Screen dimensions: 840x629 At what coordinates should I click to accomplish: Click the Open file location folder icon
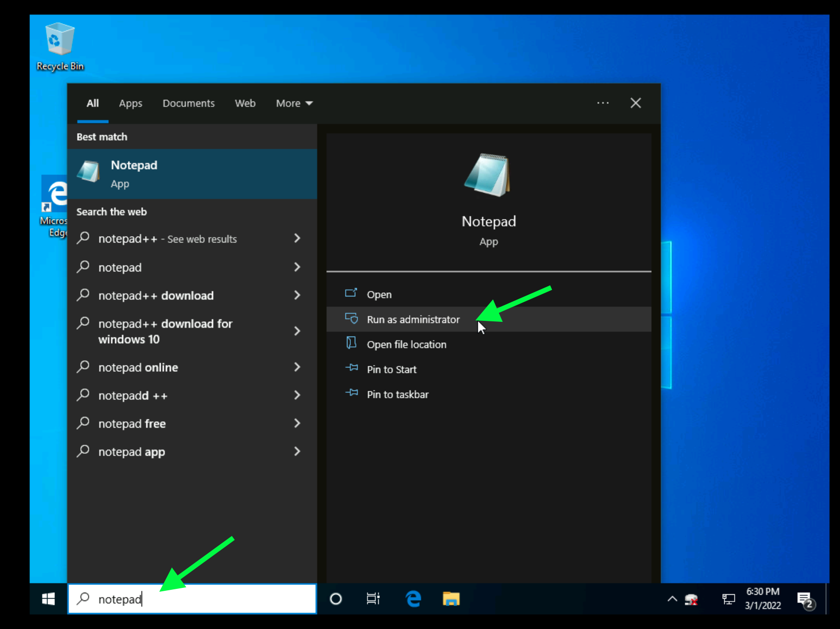(x=351, y=343)
